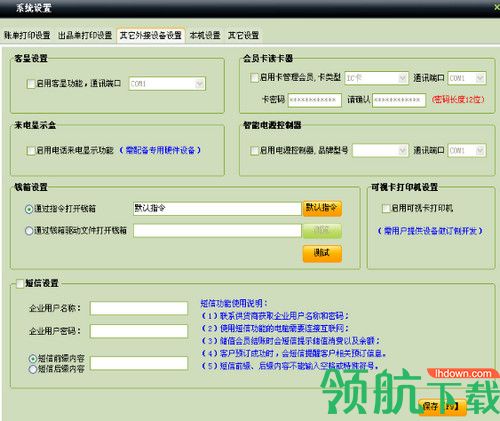
Task: Expand 会员卡读卡器 通讯端口 COM1 dropdown
Action: [x=467, y=78]
